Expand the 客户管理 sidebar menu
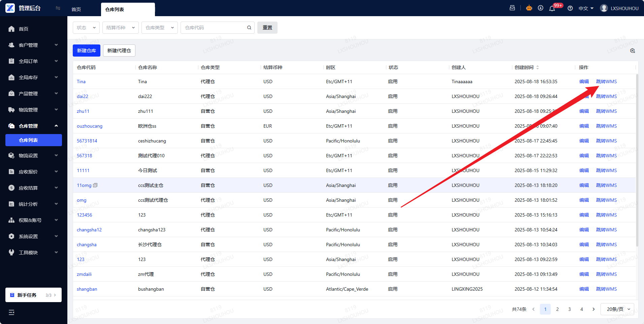Viewport: 644px width, 324px height. [x=33, y=45]
